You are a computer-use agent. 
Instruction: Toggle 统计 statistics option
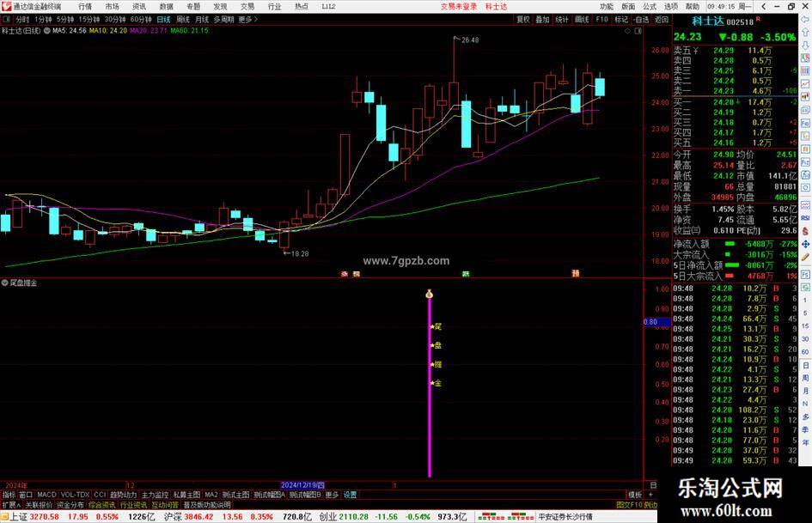coord(562,20)
